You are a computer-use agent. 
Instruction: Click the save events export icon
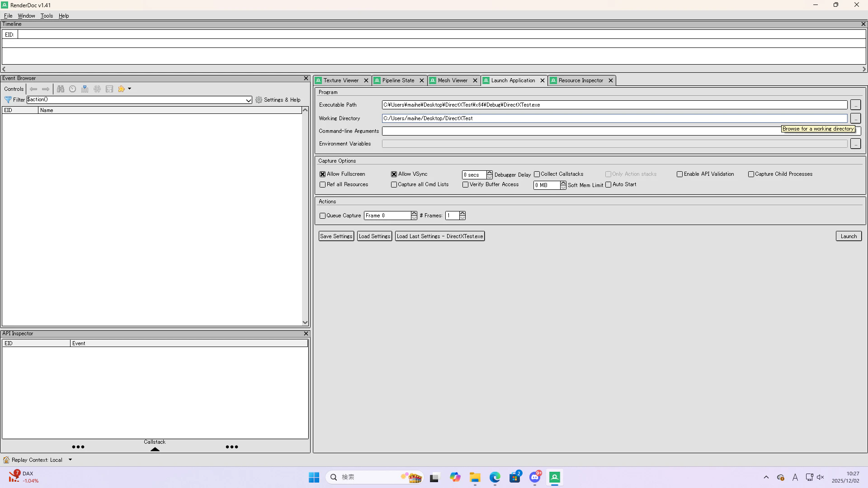pos(109,89)
